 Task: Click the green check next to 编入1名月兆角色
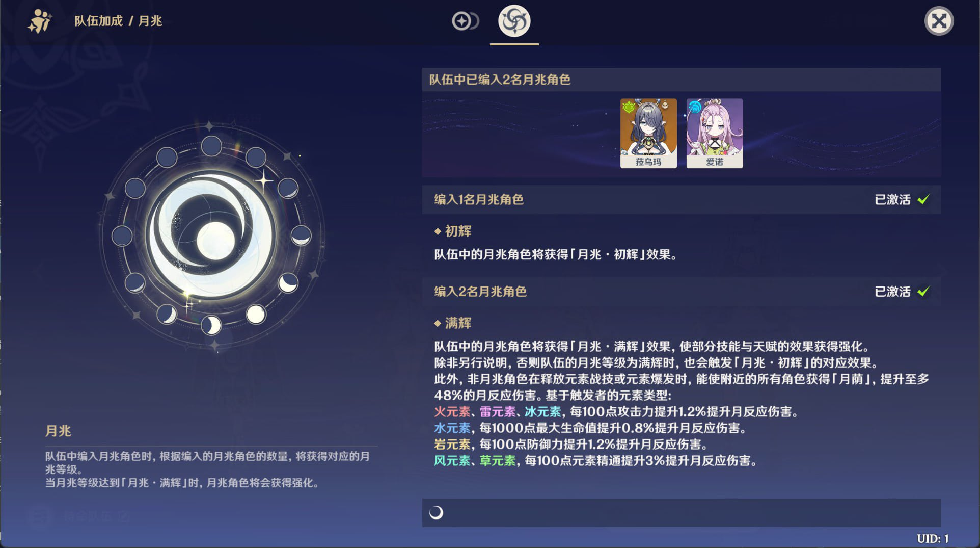pos(923,199)
